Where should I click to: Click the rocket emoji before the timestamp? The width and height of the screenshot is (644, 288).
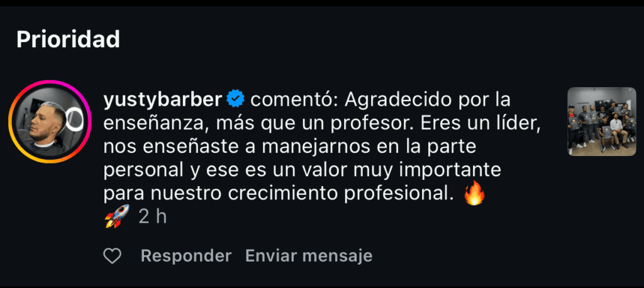point(116,216)
